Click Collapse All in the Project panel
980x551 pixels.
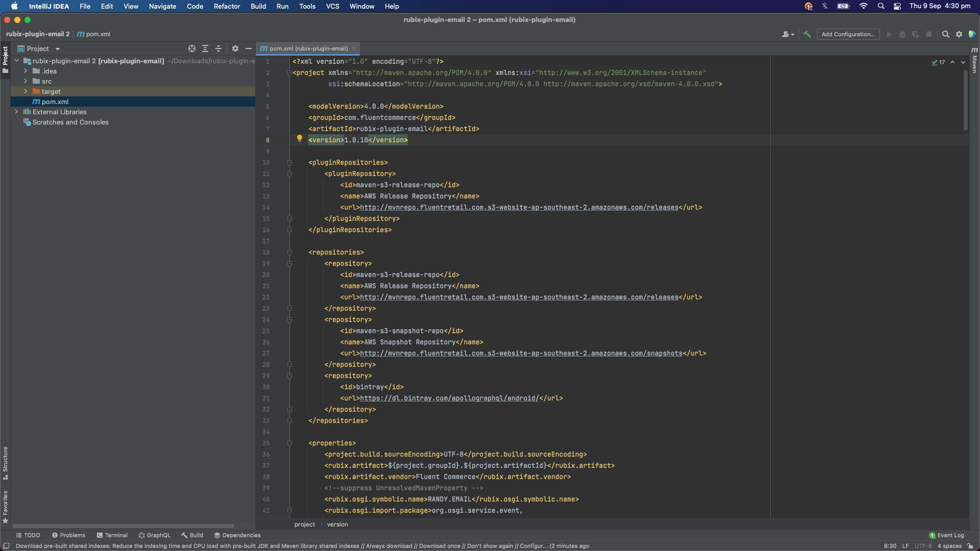point(218,48)
